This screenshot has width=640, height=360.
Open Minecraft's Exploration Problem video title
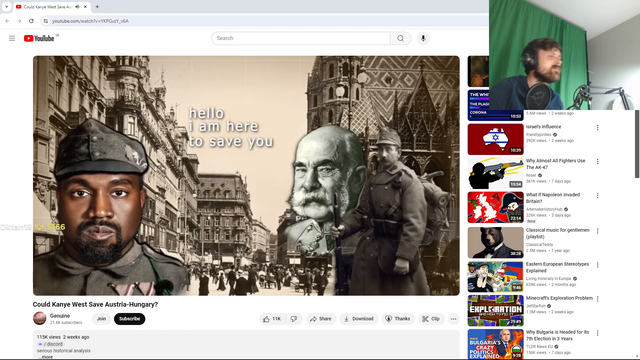[559, 298]
